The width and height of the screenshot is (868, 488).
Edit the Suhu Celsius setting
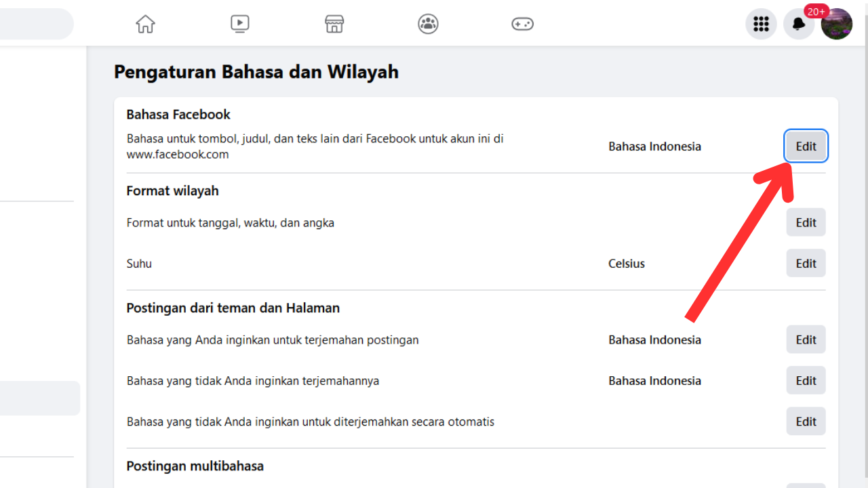(x=806, y=264)
